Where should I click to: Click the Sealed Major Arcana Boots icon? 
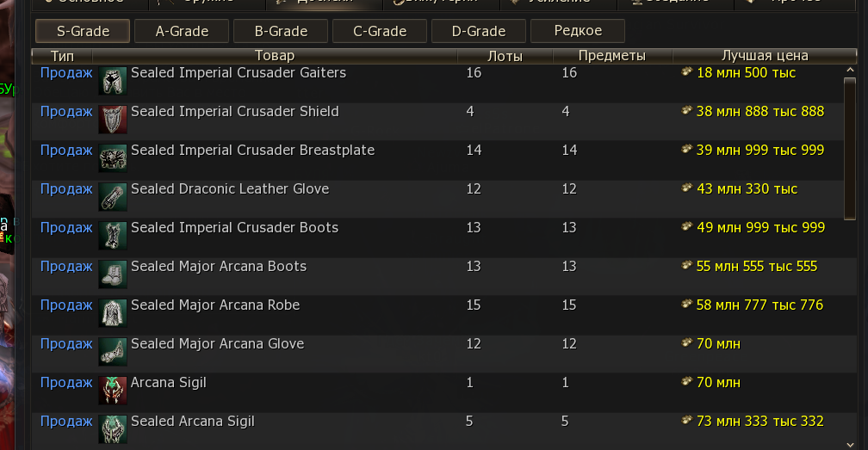(x=113, y=274)
